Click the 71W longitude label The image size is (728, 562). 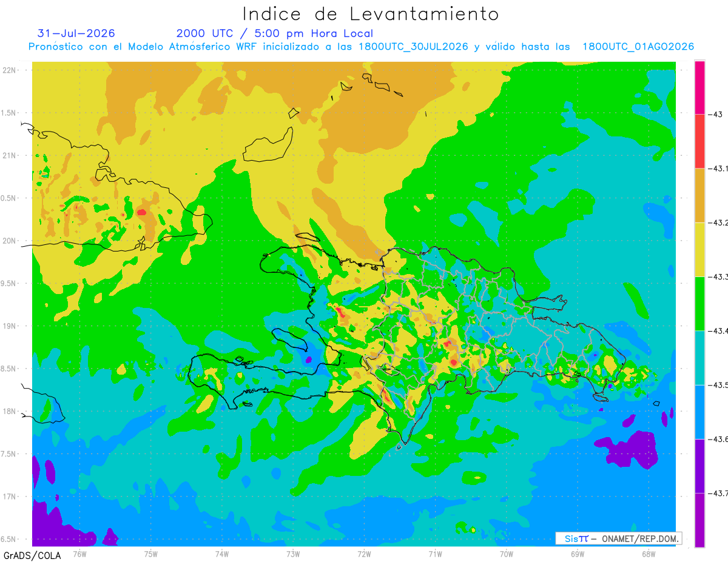pos(435,554)
